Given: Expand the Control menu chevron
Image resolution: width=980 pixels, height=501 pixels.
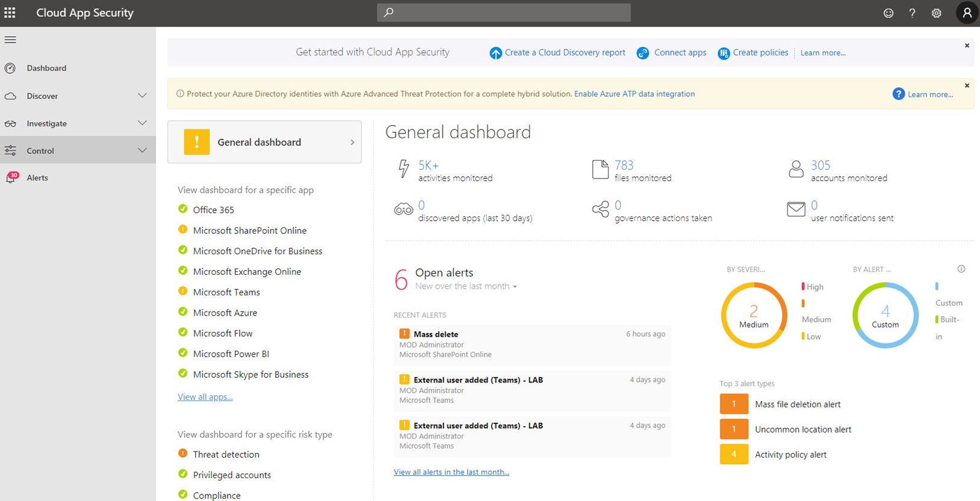Looking at the screenshot, I should pyautogui.click(x=142, y=150).
